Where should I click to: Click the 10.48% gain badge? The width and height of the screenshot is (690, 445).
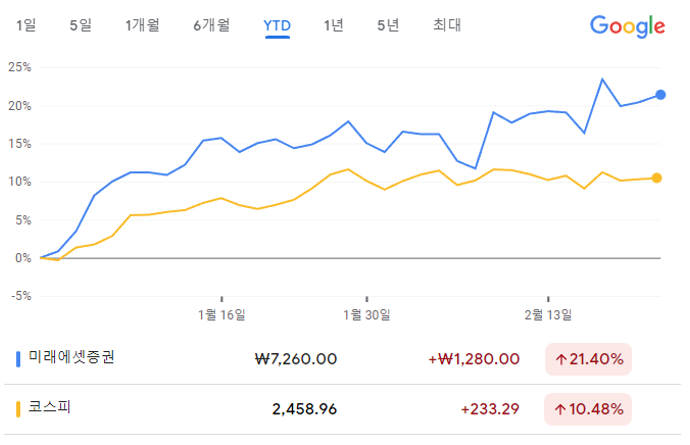click(588, 409)
